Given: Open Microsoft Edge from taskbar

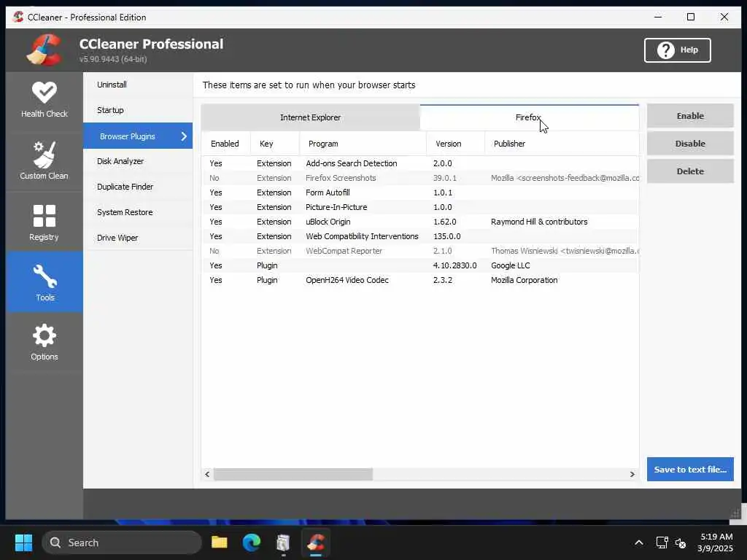Looking at the screenshot, I should (x=252, y=542).
